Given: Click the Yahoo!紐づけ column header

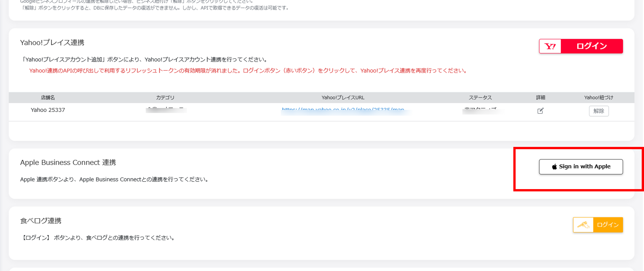Looking at the screenshot, I should 598,97.
